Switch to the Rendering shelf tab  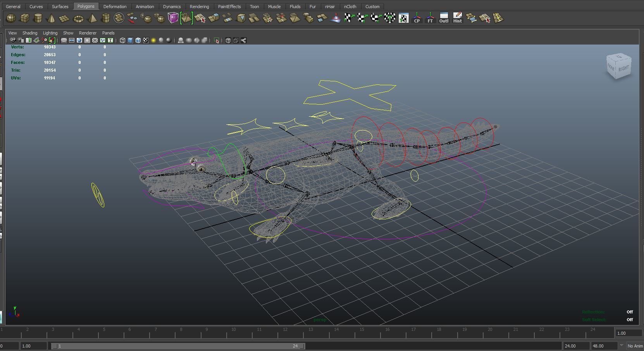[199, 7]
